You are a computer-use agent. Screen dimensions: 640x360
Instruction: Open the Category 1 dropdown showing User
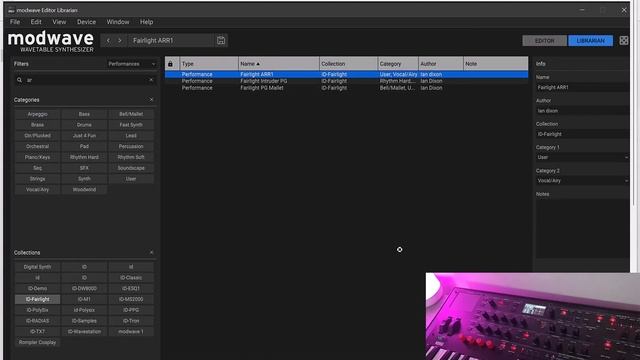[x=582, y=158]
